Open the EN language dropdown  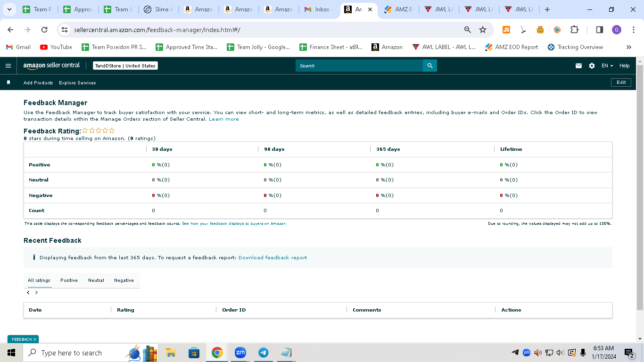(607, 66)
